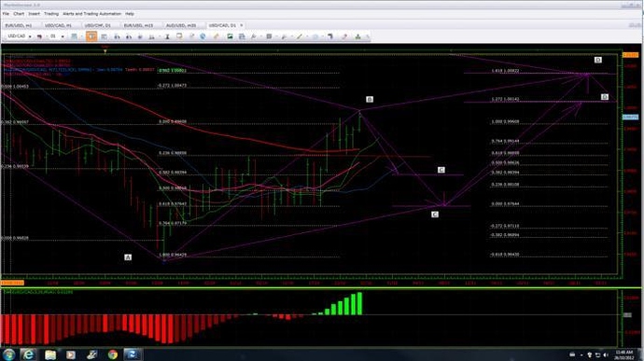Click the green tree structure icon

click(x=357, y=36)
